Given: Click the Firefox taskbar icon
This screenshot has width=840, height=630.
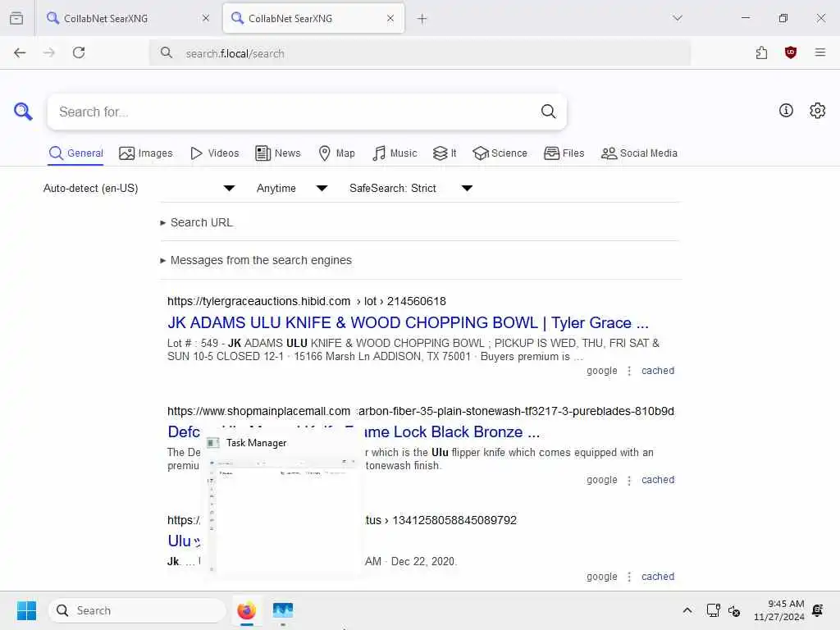Looking at the screenshot, I should (x=246, y=610).
